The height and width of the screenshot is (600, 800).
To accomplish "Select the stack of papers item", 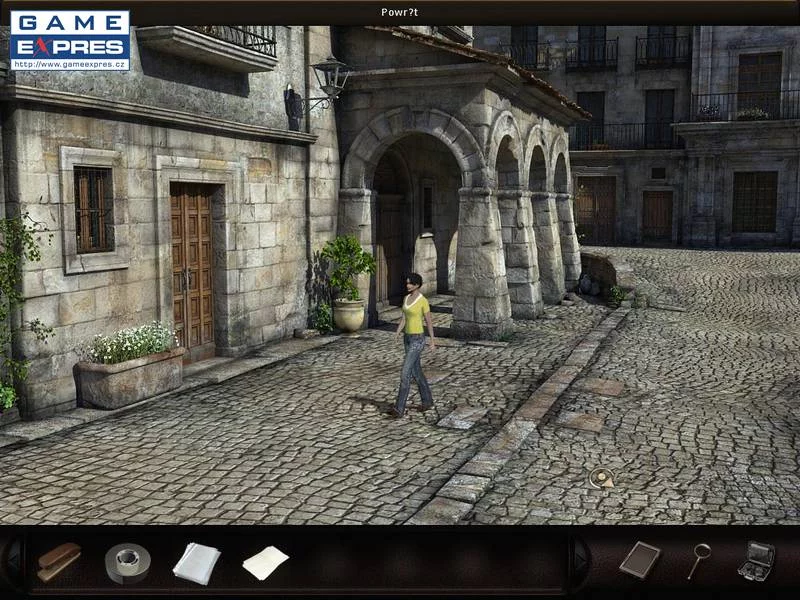I will point(196,562).
